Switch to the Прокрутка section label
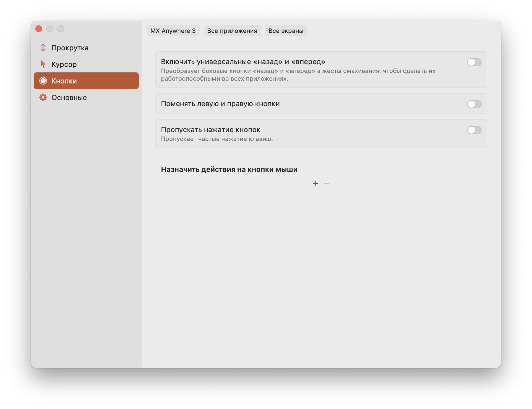Viewport: 532px width, 409px height. point(70,48)
